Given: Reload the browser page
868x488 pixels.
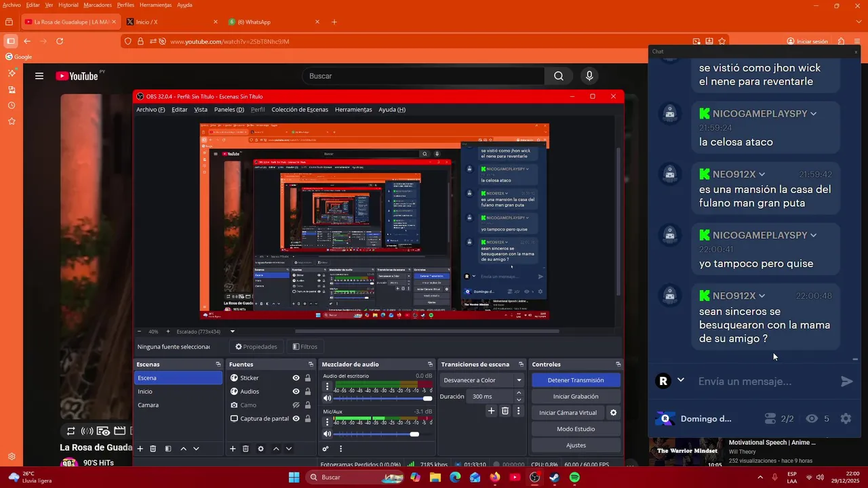Looking at the screenshot, I should coord(60,41).
